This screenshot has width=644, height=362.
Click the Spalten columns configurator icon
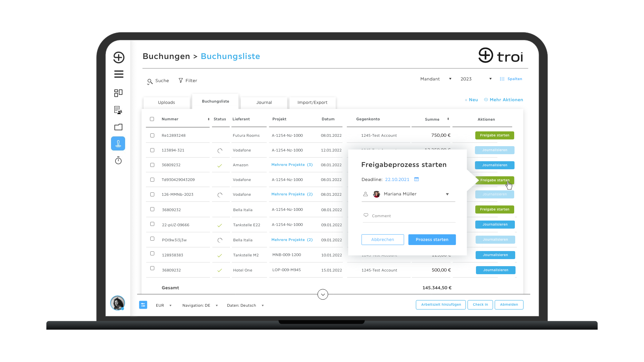[x=502, y=79]
